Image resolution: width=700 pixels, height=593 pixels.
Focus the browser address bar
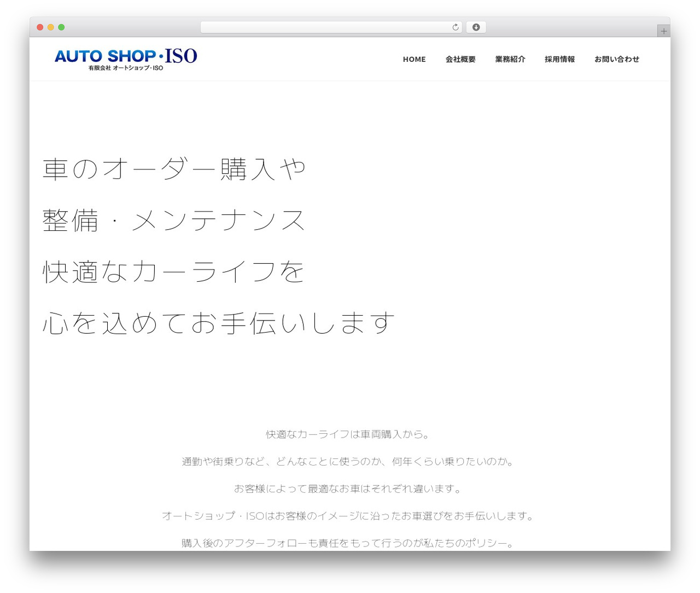(x=331, y=27)
